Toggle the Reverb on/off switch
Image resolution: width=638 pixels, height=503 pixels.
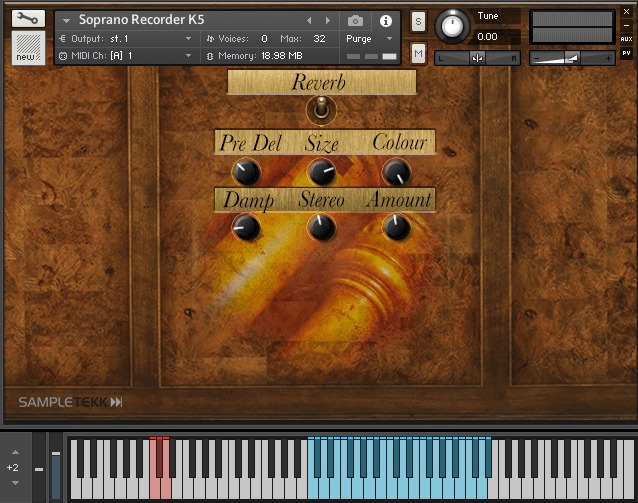(x=322, y=109)
